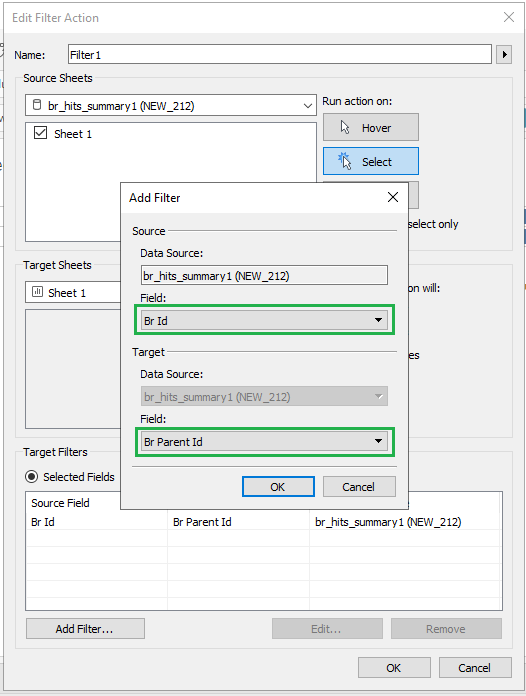Click the worksheet chart icon in Target Sheets
This screenshot has width=526, height=696.
coord(37,292)
